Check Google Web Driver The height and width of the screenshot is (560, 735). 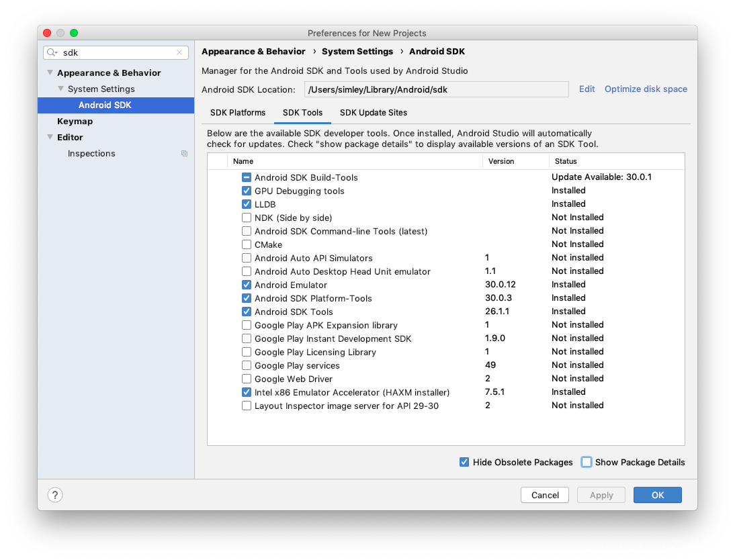[247, 379]
